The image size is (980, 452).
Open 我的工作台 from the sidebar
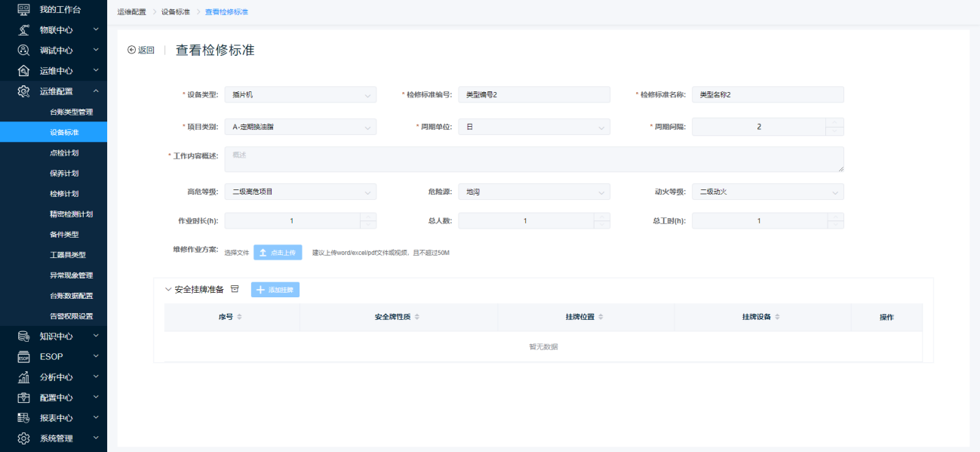(x=60, y=9)
